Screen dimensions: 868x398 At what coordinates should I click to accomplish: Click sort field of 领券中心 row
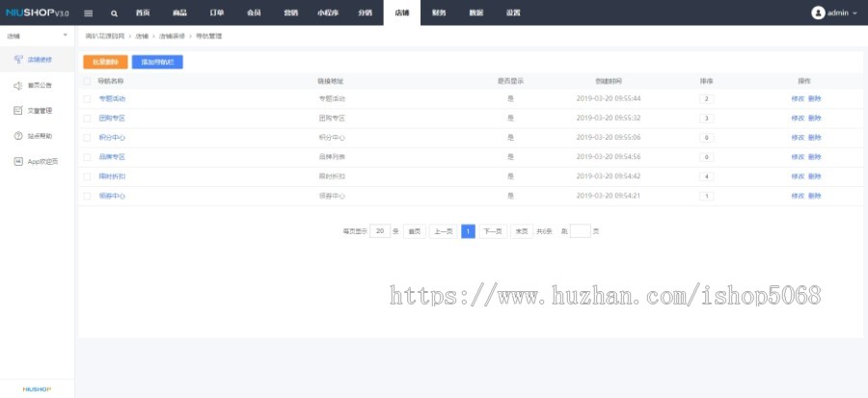706,196
